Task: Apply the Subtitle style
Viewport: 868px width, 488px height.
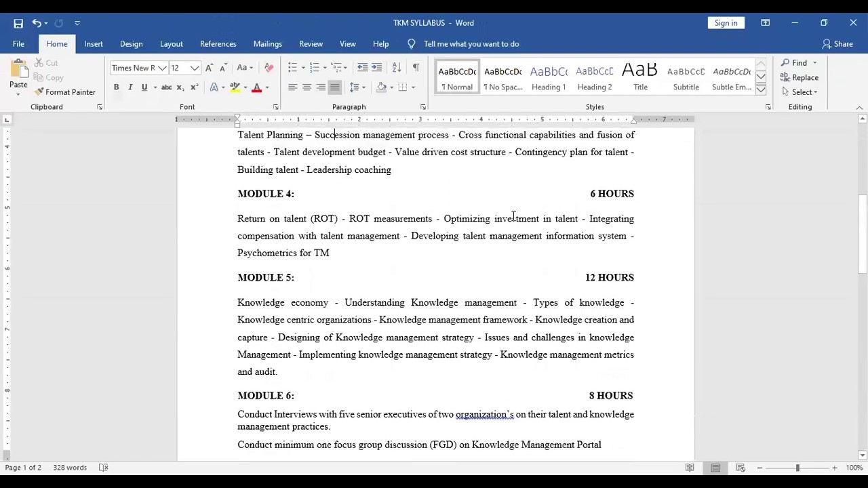Action: coord(686,77)
